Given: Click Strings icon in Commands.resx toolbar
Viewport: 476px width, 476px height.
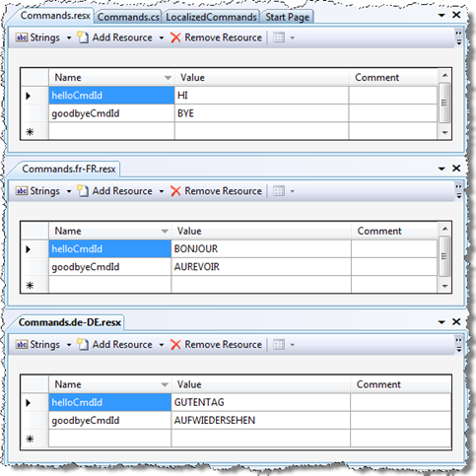Looking at the screenshot, I should click(x=22, y=37).
